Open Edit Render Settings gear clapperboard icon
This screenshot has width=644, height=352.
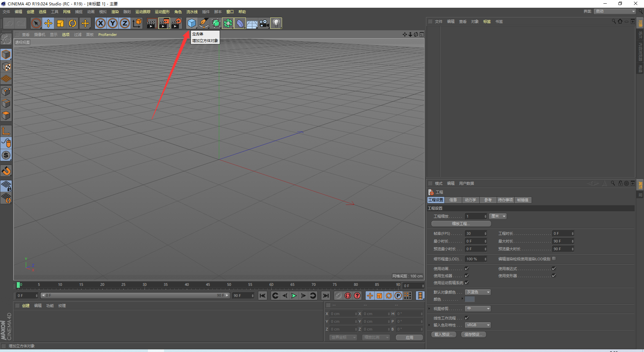point(176,23)
